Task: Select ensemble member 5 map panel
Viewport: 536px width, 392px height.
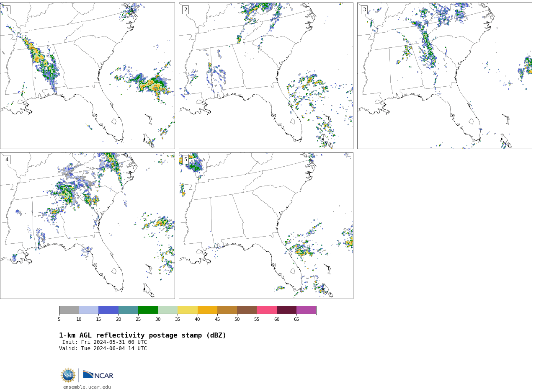Action: 266,226
